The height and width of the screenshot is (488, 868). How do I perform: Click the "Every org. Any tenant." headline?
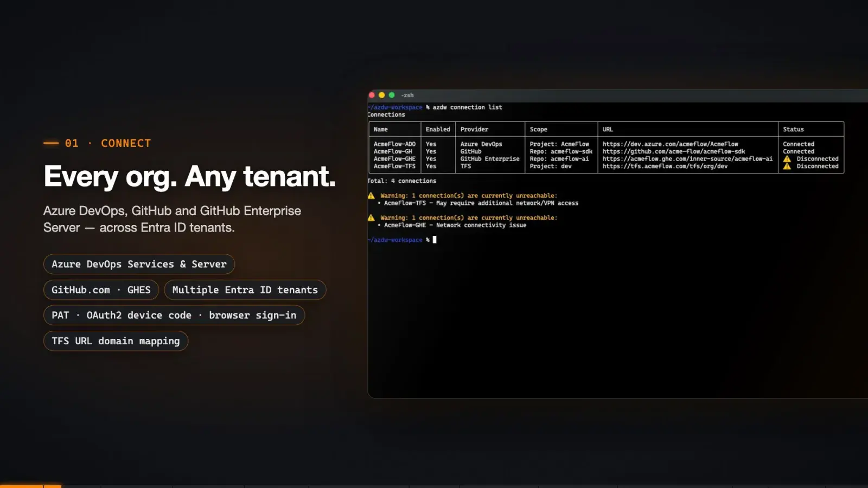coord(190,176)
